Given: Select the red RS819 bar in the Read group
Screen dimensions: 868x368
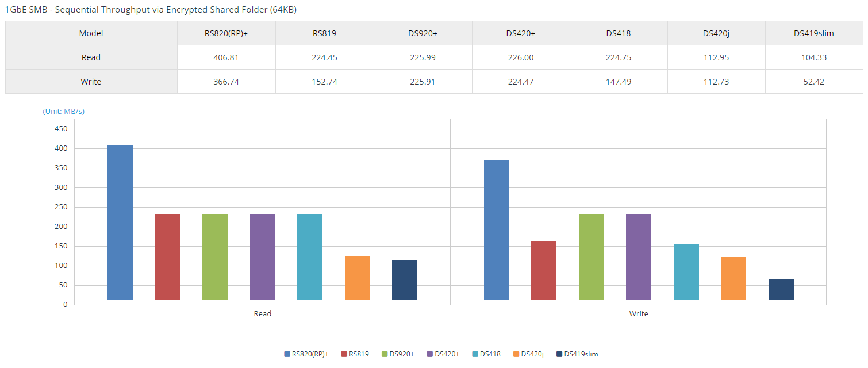Looking at the screenshot, I should pos(168,257).
